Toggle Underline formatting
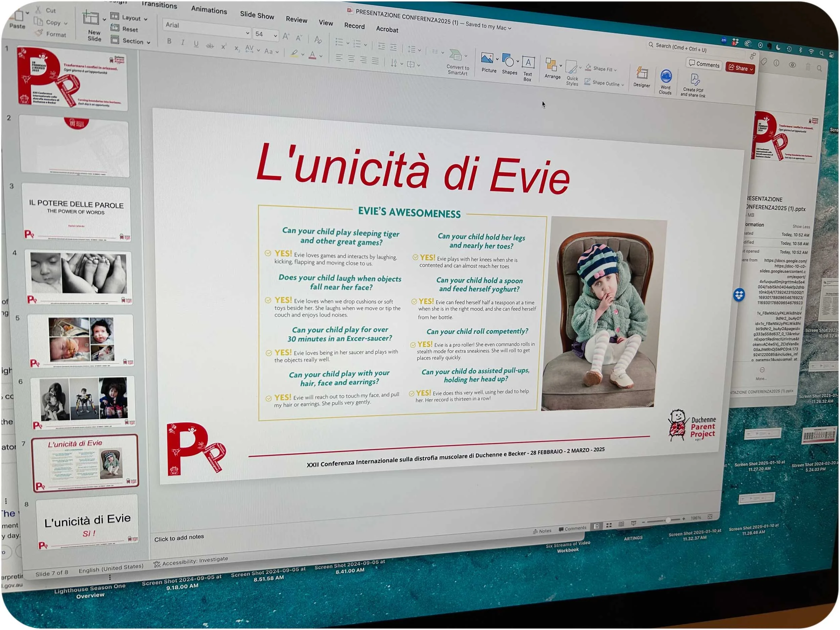840x630 pixels. click(x=196, y=44)
